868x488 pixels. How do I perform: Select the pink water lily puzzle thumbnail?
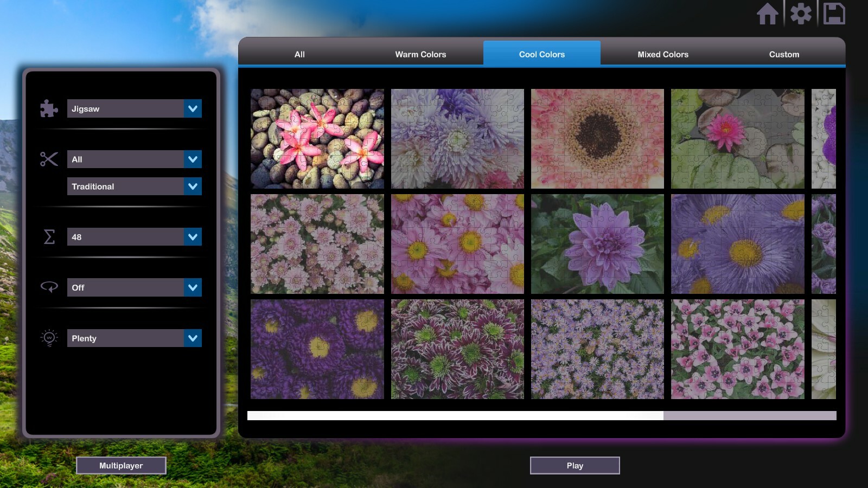(737, 137)
